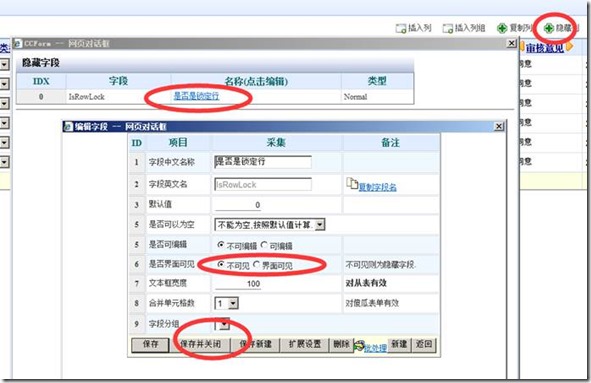Click the CCForm dialog title bar icon

click(18, 43)
